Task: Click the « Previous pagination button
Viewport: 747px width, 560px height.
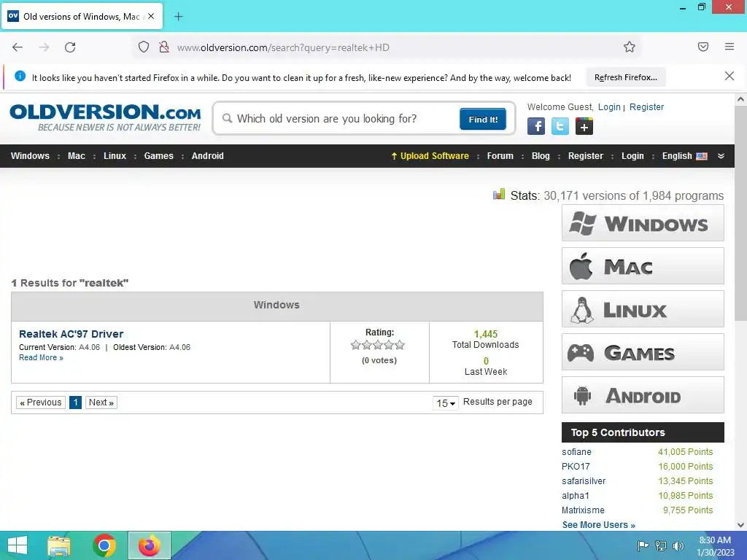Action: [x=41, y=402]
